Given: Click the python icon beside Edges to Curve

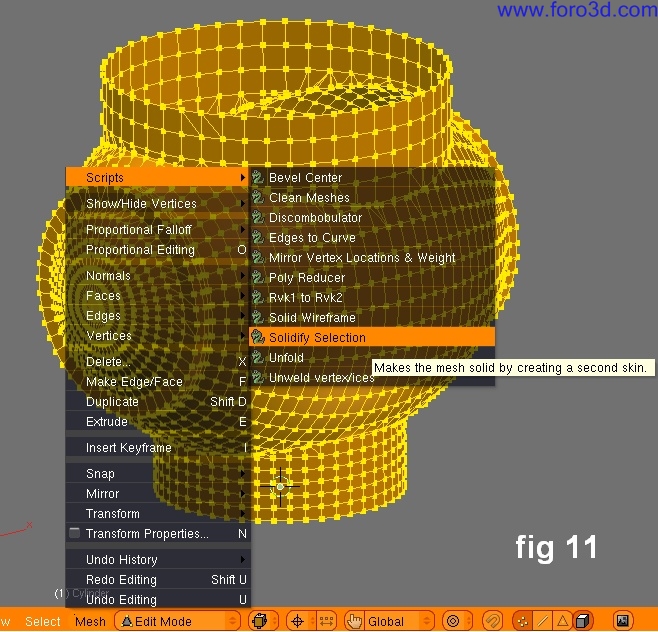Looking at the screenshot, I should (258, 238).
